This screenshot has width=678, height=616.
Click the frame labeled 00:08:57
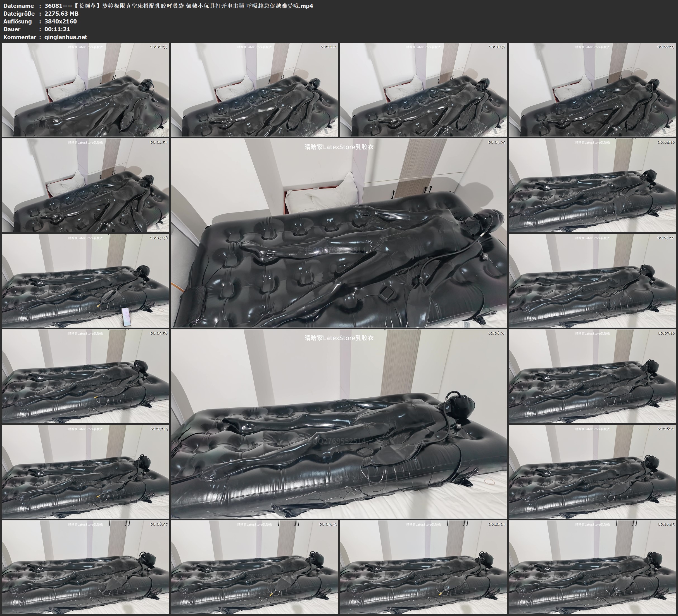[85, 567]
